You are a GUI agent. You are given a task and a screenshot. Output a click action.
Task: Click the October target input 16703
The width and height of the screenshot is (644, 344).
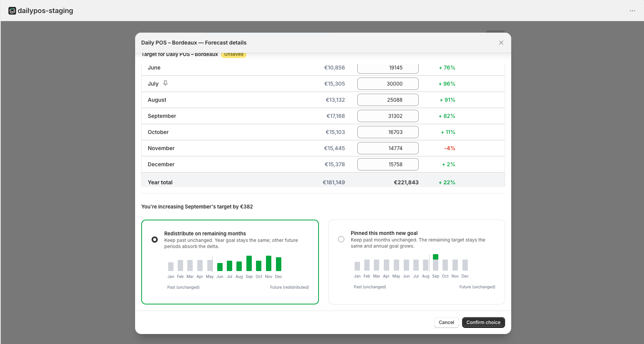(x=388, y=132)
